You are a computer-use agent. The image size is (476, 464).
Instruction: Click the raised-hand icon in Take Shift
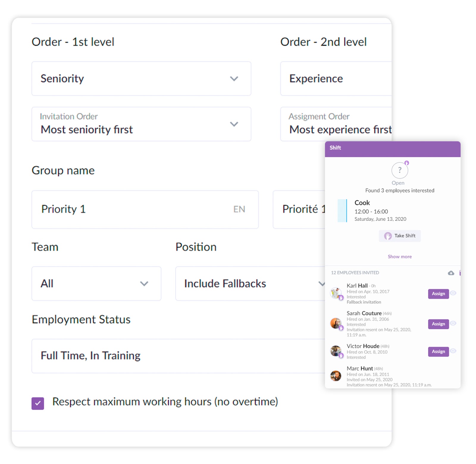click(387, 236)
